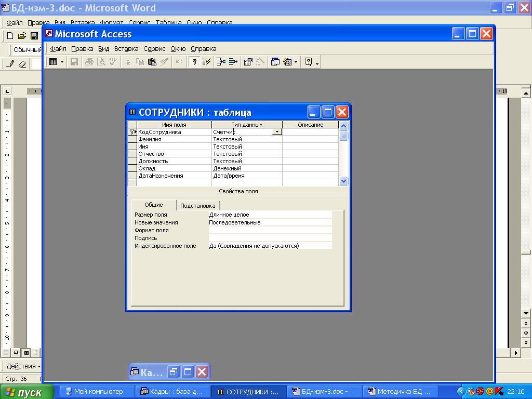Viewport: 532px width, 399px height.
Task: Show the Database Window icon
Action: click(275, 62)
